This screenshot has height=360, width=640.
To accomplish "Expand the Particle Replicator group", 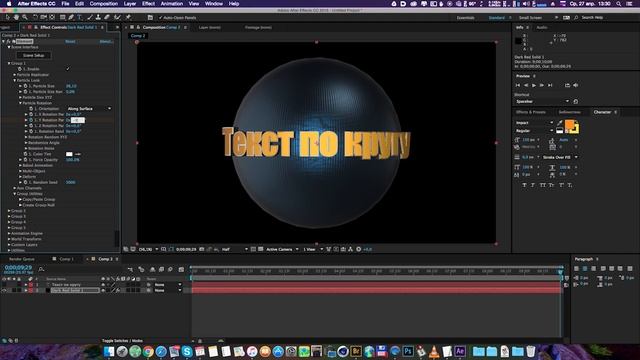I will click(15, 75).
